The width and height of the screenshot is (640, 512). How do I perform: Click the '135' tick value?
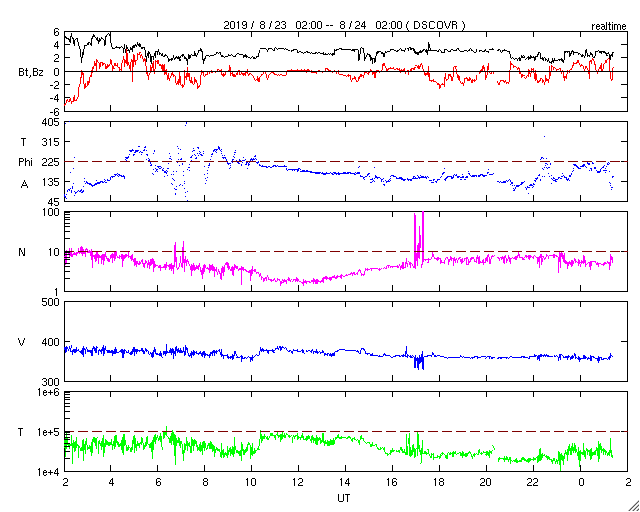51,182
